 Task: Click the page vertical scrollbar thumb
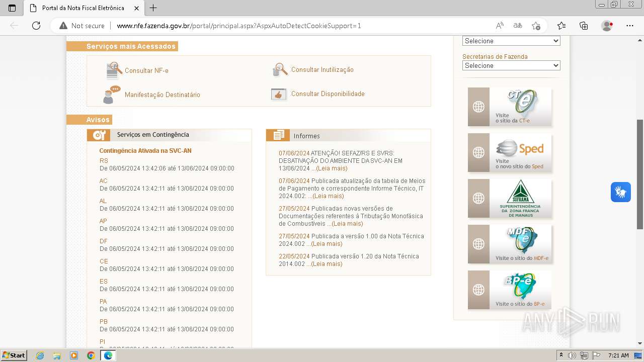640,174
